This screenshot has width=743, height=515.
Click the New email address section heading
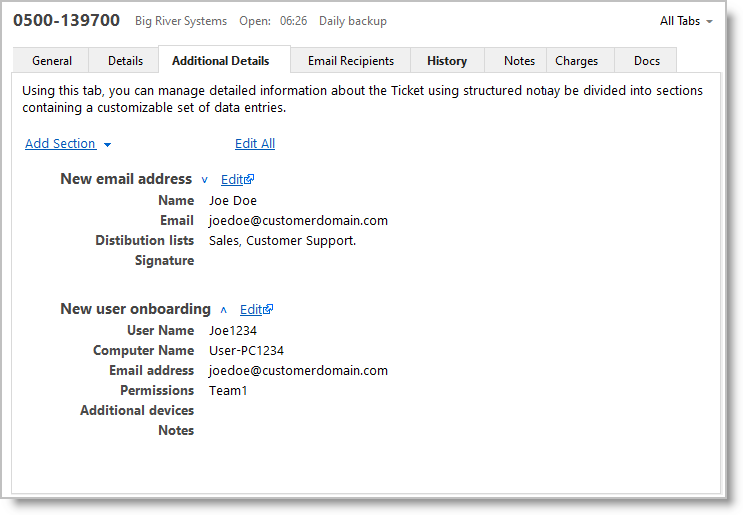[126, 179]
